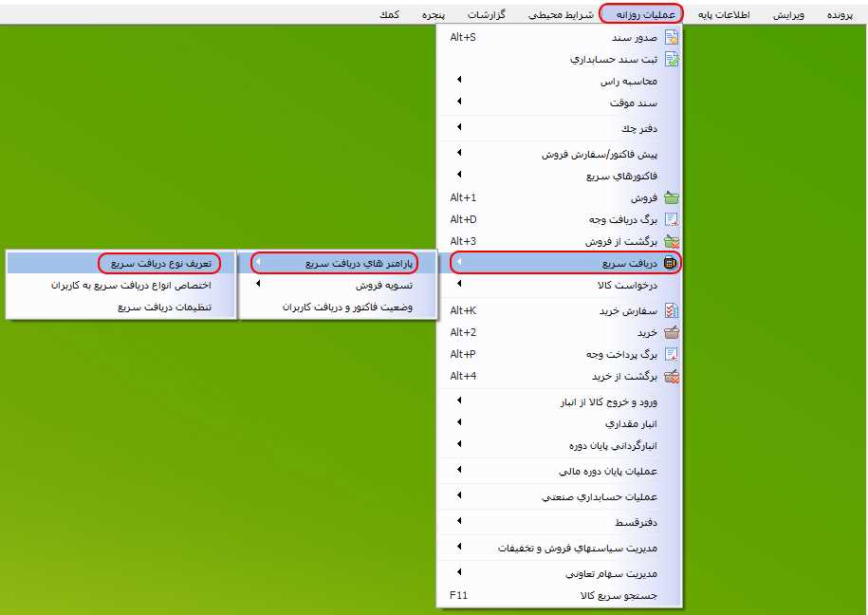
Task: Click the دريافت سريع calculator icon
Action: 672,264
